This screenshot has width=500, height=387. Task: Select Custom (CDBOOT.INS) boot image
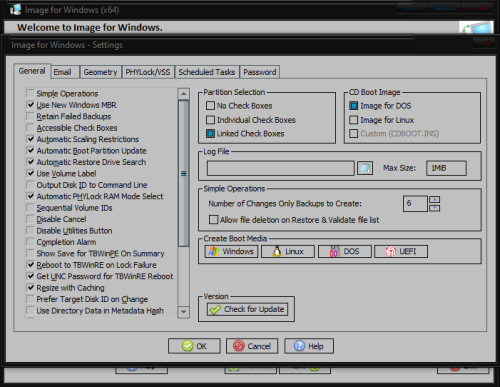click(x=353, y=134)
